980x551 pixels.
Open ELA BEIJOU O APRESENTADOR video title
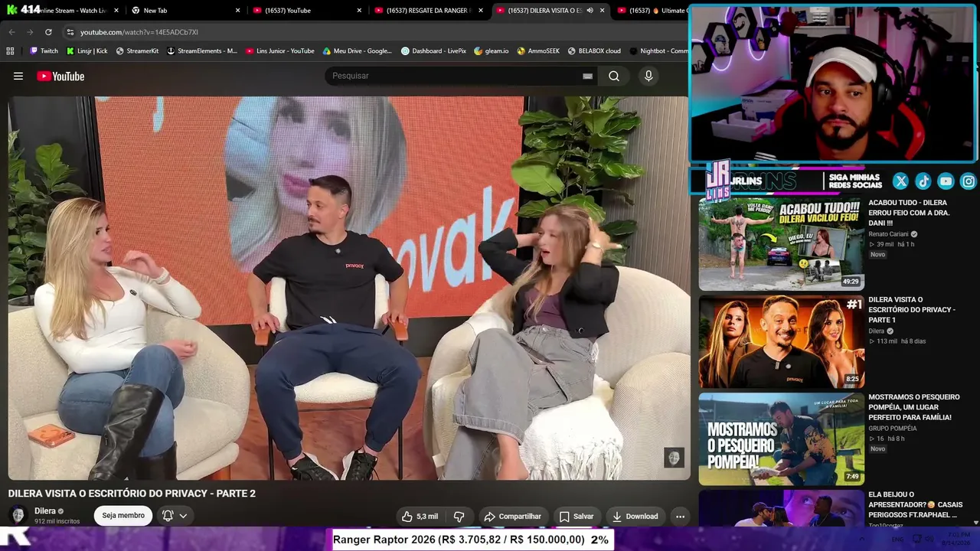[x=916, y=504]
